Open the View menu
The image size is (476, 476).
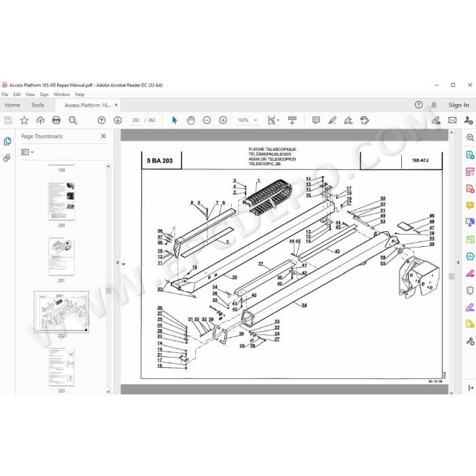point(30,95)
